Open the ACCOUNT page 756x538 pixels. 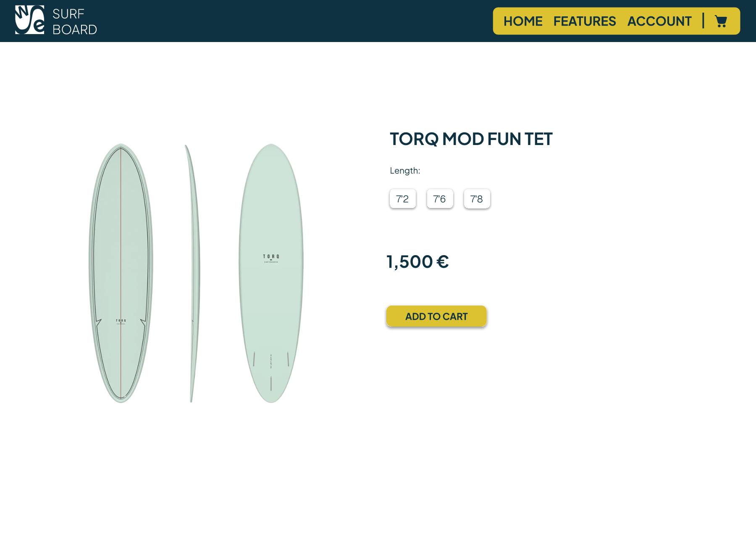pyautogui.click(x=659, y=21)
